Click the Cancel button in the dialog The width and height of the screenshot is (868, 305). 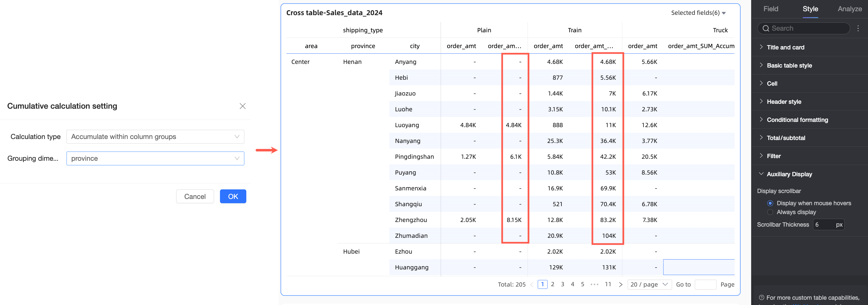[195, 197]
